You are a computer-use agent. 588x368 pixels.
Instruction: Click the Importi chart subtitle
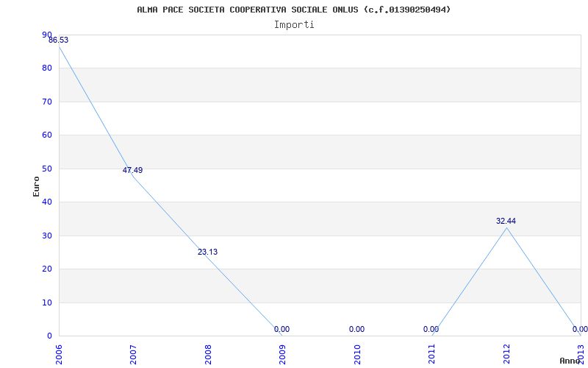tap(294, 25)
